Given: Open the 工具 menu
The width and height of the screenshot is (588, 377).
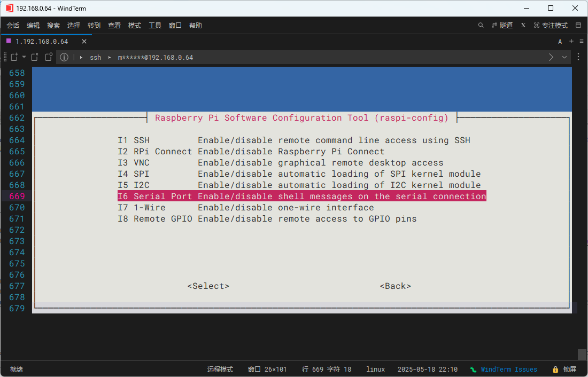Looking at the screenshot, I should point(155,25).
